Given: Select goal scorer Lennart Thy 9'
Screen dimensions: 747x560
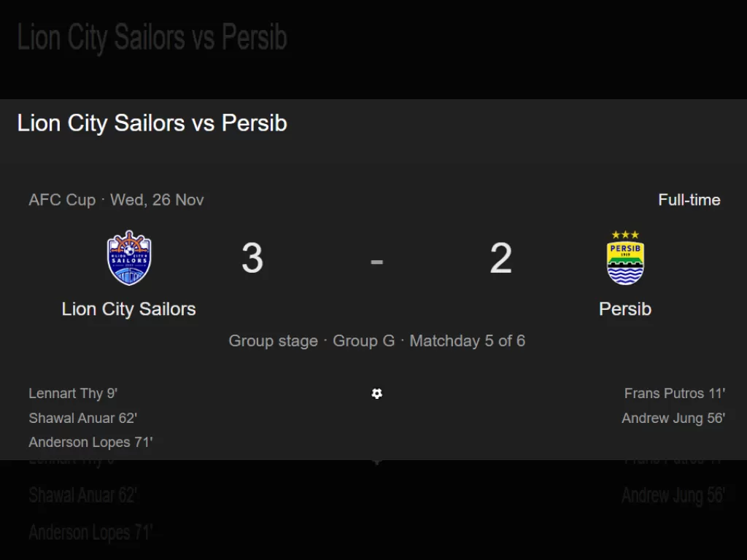Looking at the screenshot, I should click(73, 394).
